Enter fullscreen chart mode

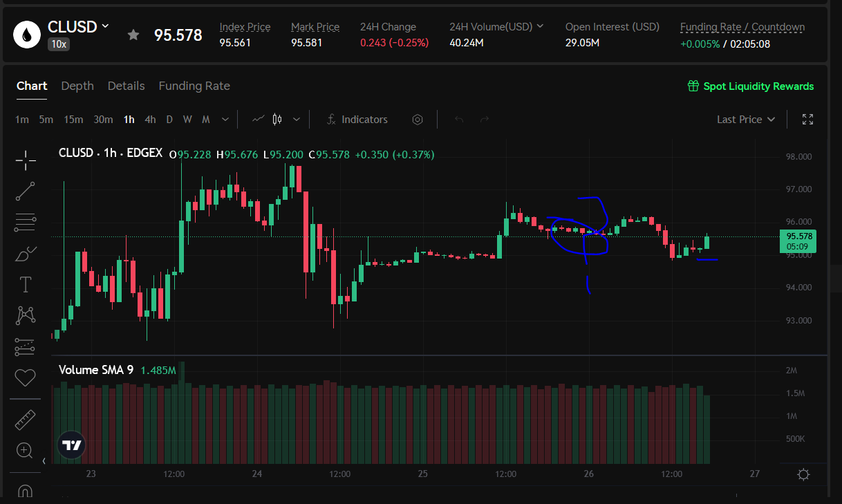pos(807,119)
